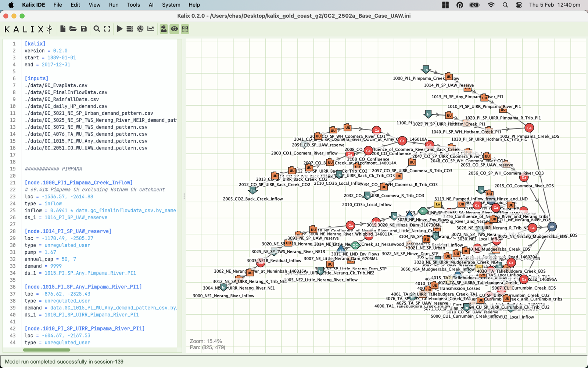The image size is (588, 368).
Task: Click the ./data/GC_RainfallData.csv line
Action: [62, 99]
